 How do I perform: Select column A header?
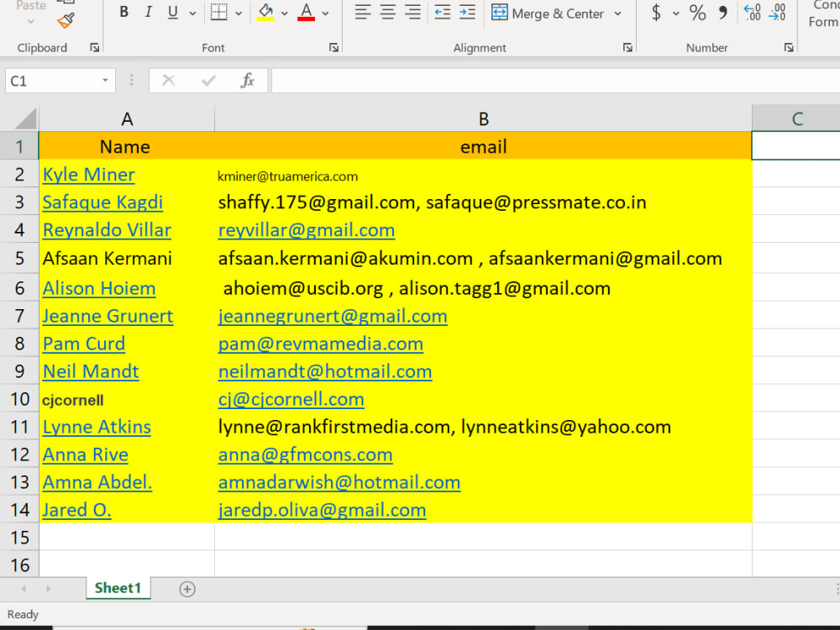127,118
